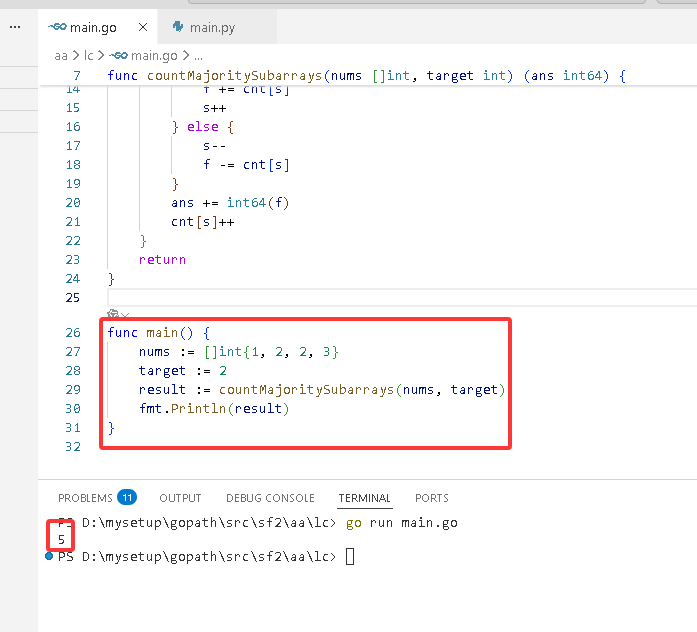Click '} else {' on line 16
This screenshot has height=632, width=697.
(203, 127)
